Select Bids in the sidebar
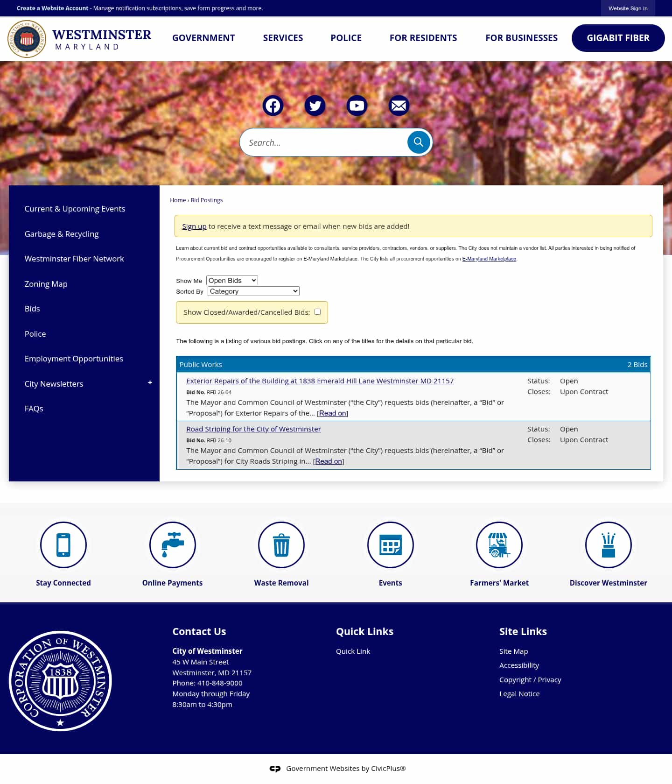 (x=32, y=309)
